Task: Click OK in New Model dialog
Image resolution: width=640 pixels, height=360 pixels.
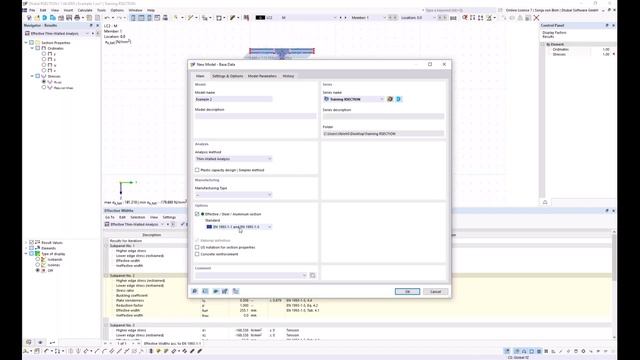Action: pos(407,291)
